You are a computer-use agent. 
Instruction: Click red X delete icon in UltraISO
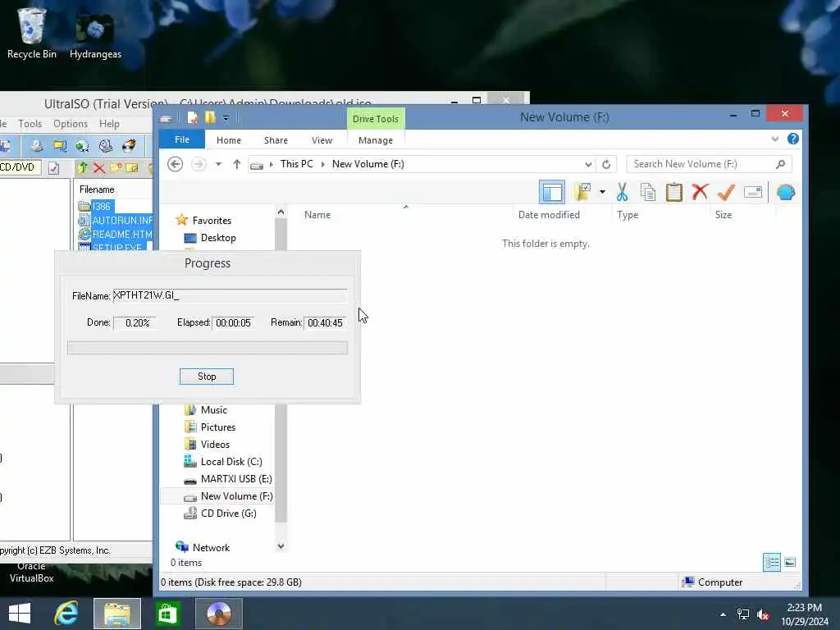[x=99, y=168]
